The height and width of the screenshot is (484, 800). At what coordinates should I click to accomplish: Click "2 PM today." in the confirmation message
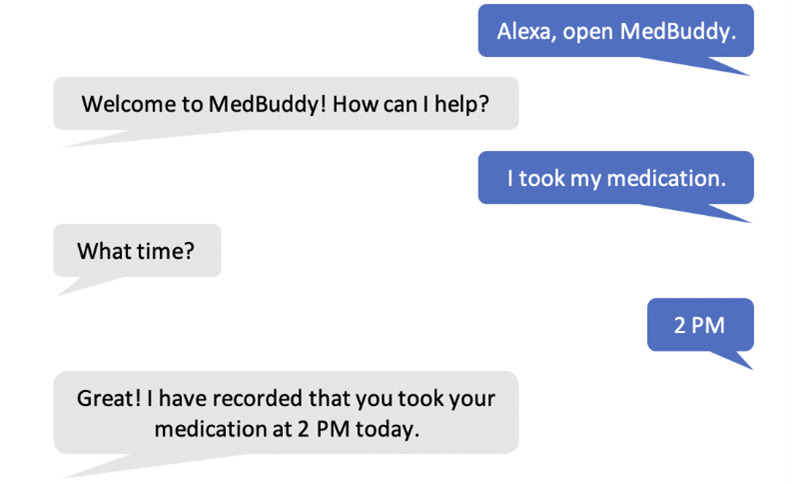click(358, 429)
